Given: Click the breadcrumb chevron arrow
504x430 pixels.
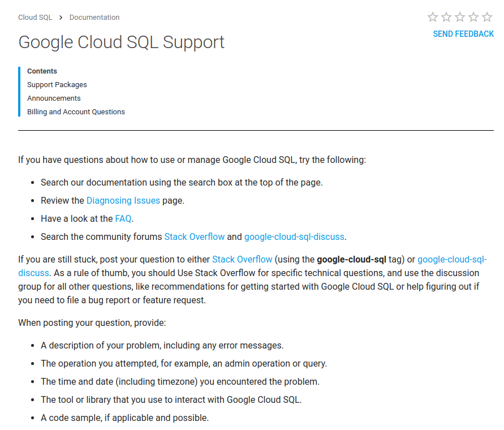Looking at the screenshot, I should [61, 18].
